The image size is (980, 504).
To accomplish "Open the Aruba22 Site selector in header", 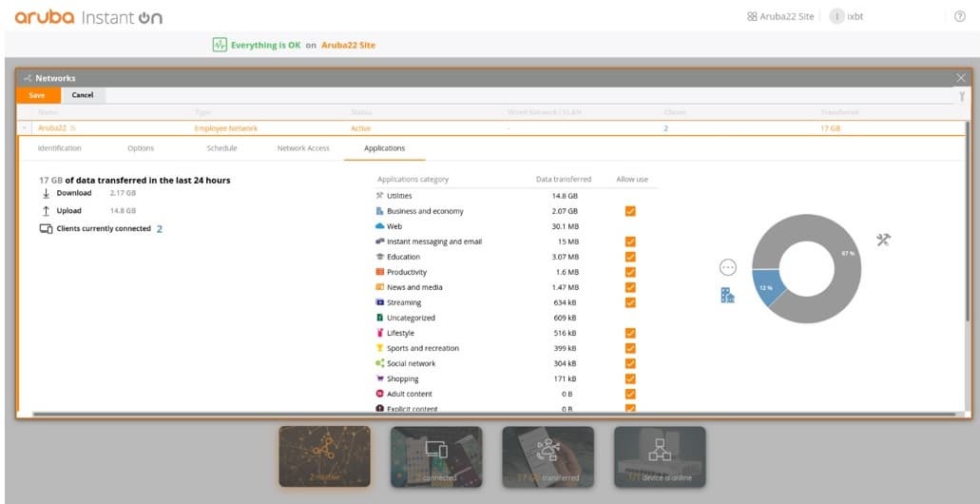I will (780, 17).
